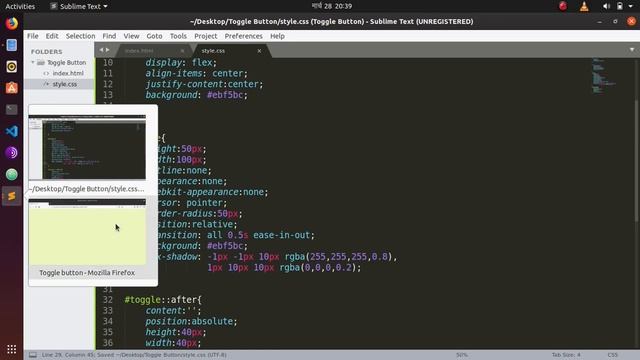Open the Find menu
The image size is (640, 360).
pos(109,36)
